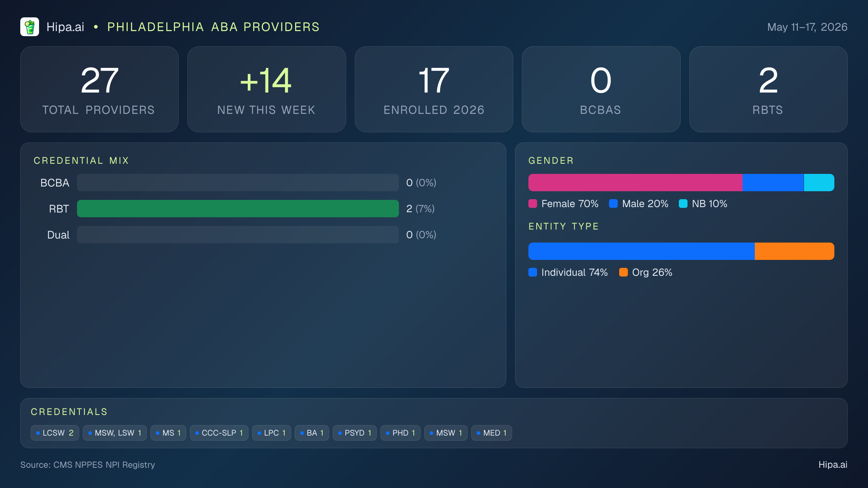Select the MED 1 credential chip
Screen dimensions: 868x488
[492, 433]
